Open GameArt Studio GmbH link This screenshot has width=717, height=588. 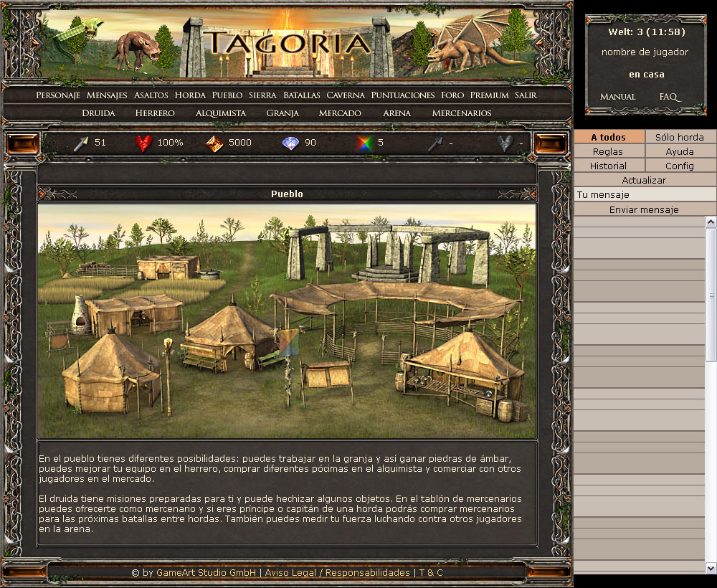click(x=206, y=572)
